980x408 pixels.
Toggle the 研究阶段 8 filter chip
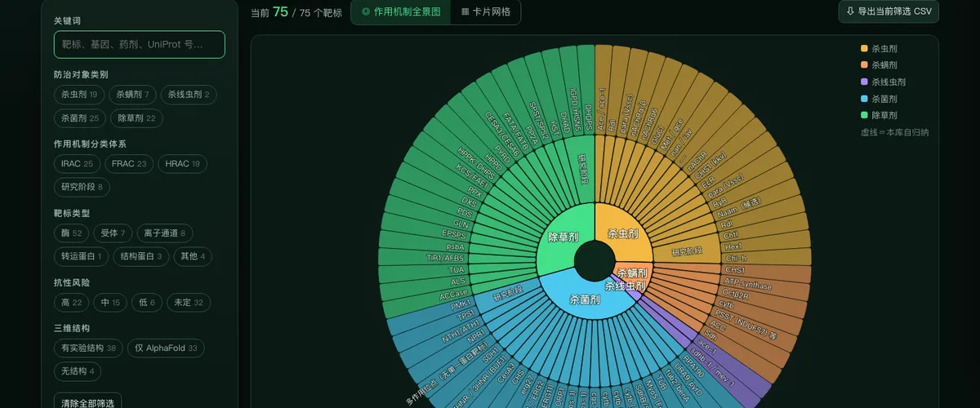[x=82, y=187]
